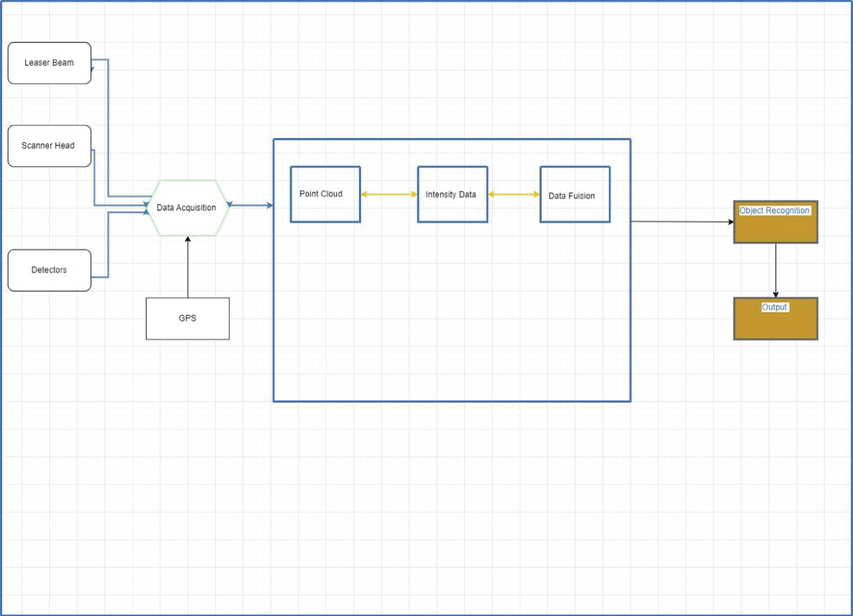The image size is (853, 616).
Task: Select the Leaser Beam rounded box
Action: click(50, 63)
